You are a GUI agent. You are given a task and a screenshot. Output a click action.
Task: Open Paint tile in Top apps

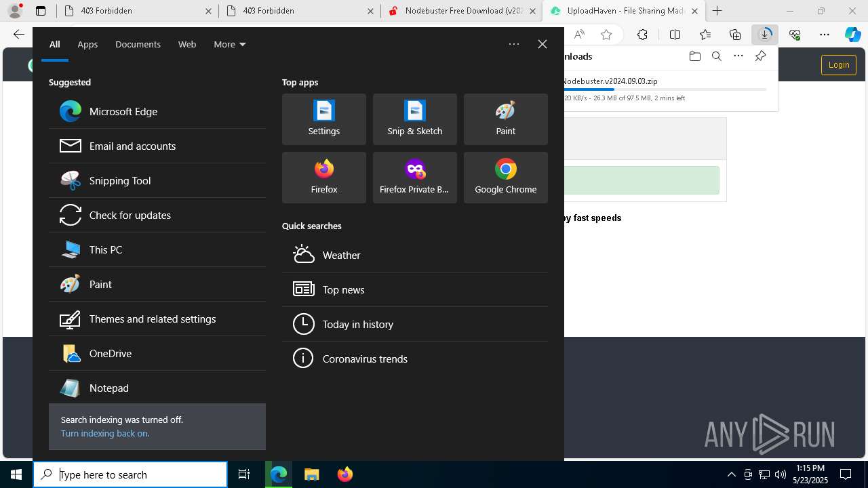pyautogui.click(x=506, y=119)
